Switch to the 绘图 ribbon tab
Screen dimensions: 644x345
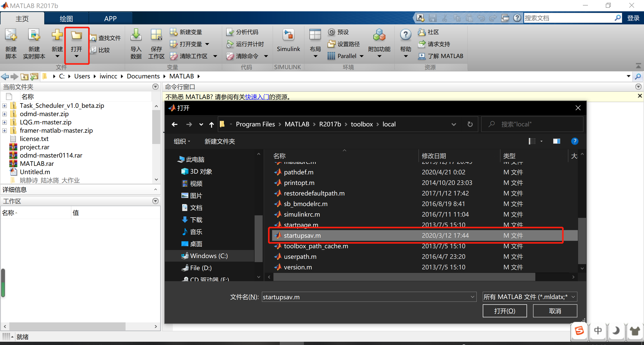(66, 18)
